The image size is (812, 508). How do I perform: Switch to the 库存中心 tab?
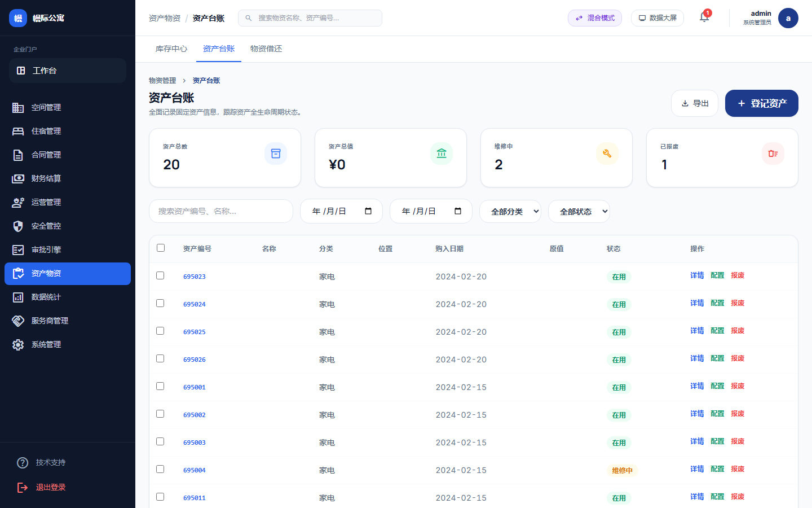[171, 49]
